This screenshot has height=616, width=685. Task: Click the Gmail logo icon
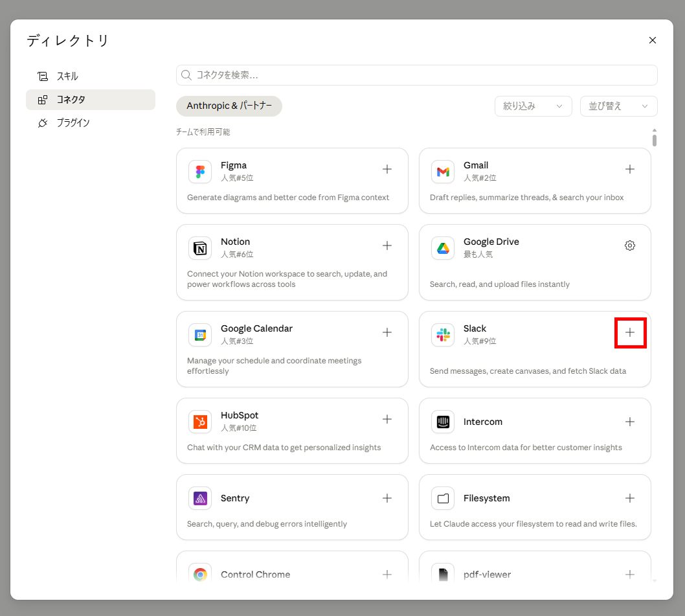pos(443,172)
